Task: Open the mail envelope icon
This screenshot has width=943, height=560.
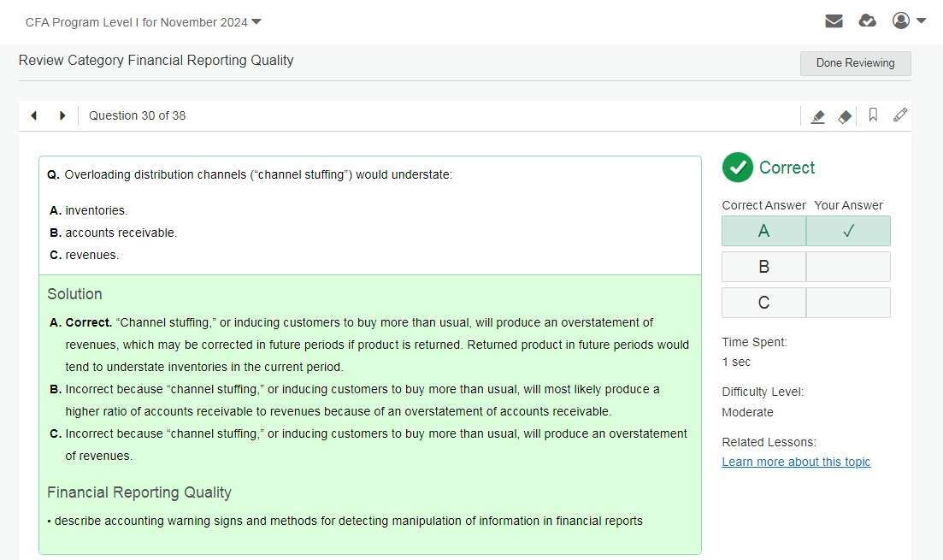Action: [834, 21]
